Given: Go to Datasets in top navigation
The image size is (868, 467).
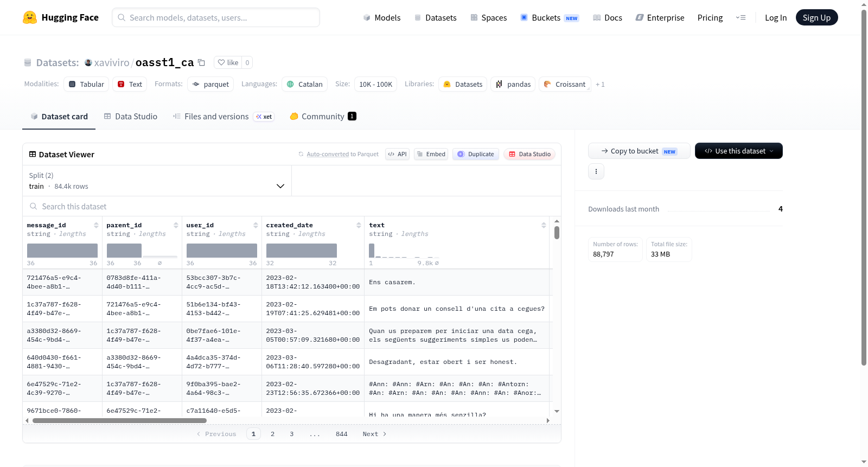Looking at the screenshot, I should point(435,17).
